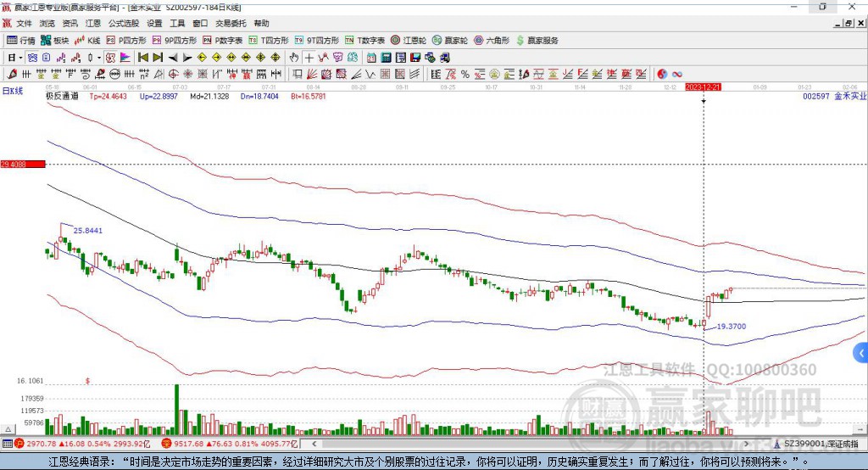Click the 2023-12-21 date marker

(x=703, y=87)
